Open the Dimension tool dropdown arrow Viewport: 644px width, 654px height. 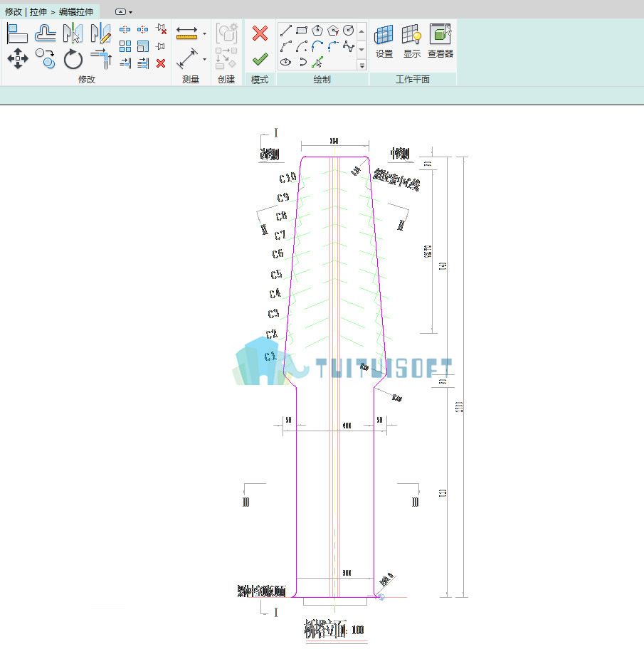point(204,59)
